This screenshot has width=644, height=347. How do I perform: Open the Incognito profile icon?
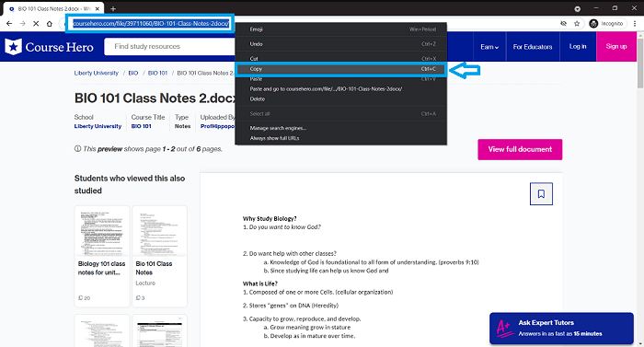[x=593, y=24]
